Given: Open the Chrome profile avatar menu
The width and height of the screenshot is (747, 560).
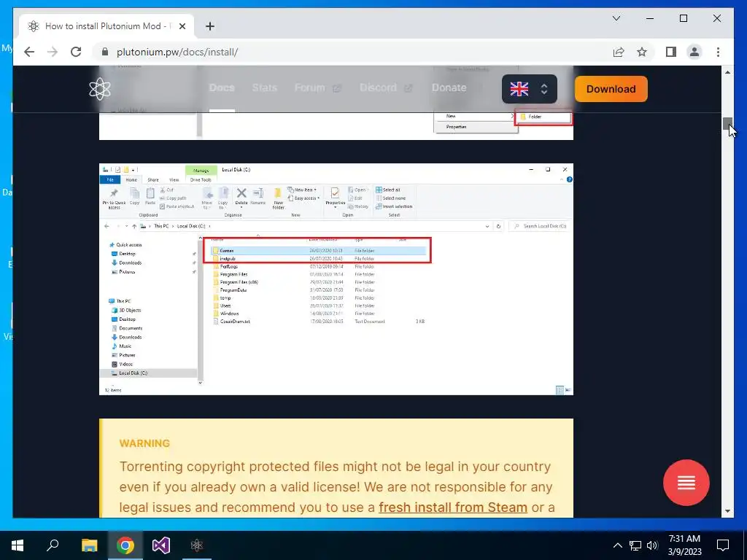Looking at the screenshot, I should click(694, 52).
